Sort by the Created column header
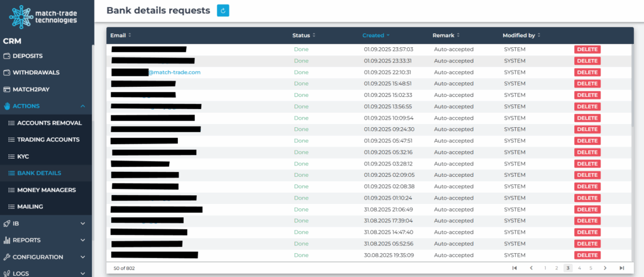 375,35
